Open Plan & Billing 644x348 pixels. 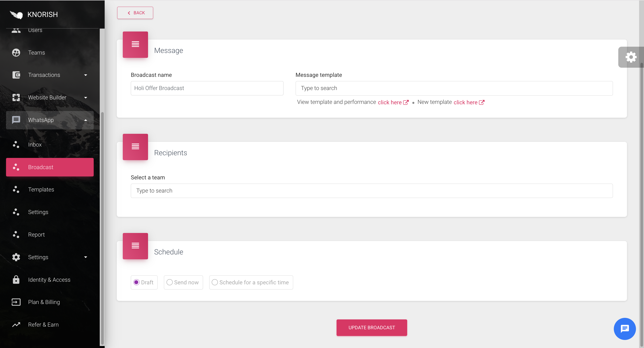point(50,302)
